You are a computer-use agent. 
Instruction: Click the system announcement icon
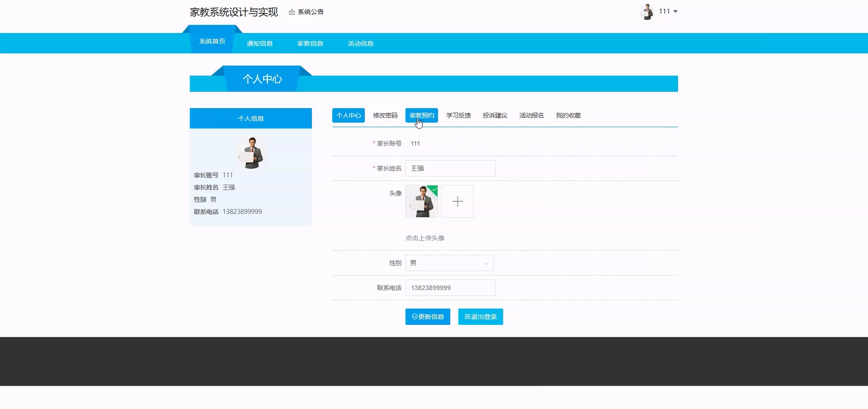(292, 12)
